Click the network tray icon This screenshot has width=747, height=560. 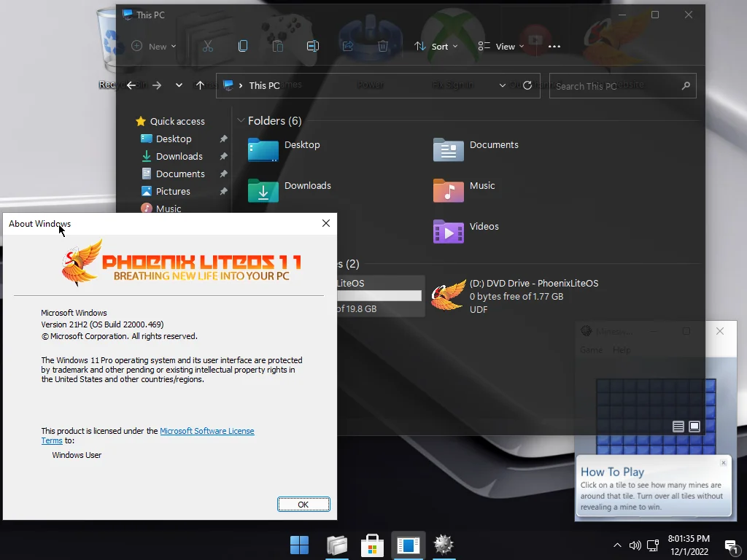[653, 545]
